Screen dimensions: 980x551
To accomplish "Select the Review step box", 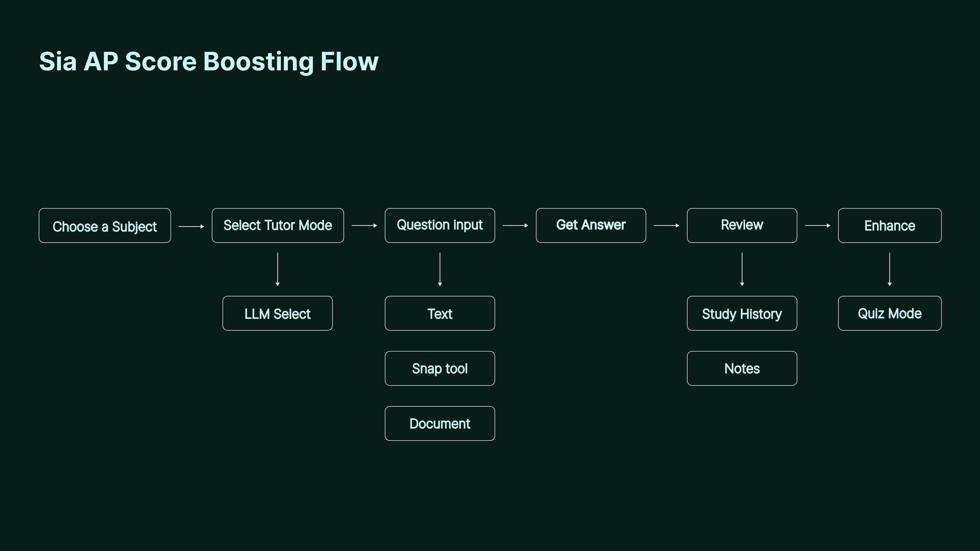I will [742, 225].
